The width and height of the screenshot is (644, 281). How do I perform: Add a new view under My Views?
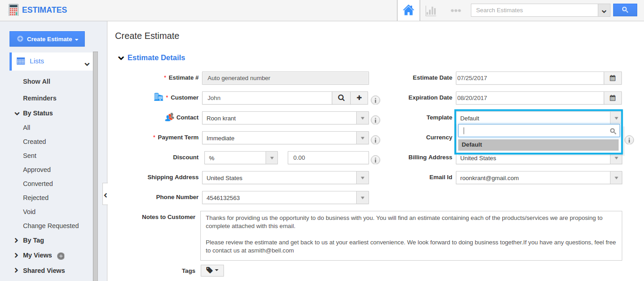pyautogui.click(x=61, y=256)
